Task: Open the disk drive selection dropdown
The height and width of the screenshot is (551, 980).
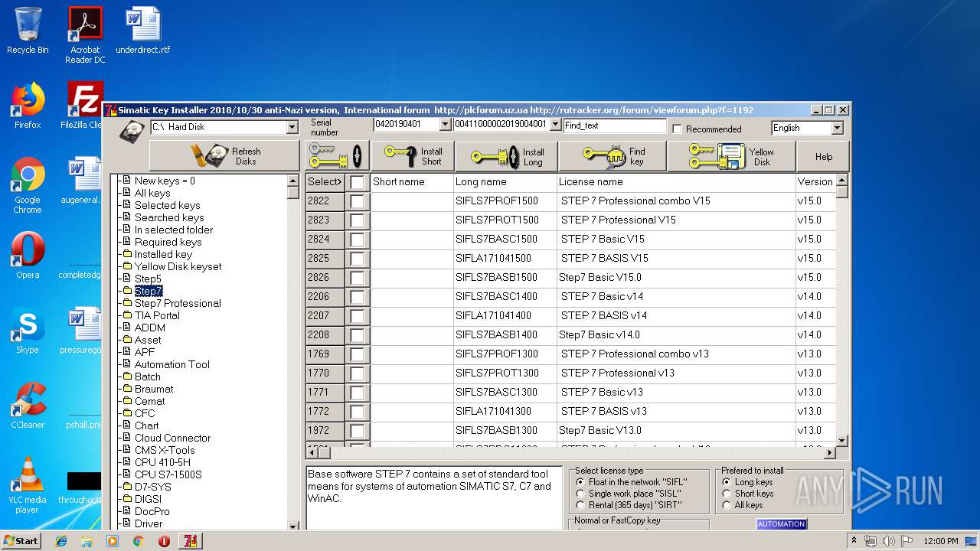Action: pyautogui.click(x=292, y=127)
